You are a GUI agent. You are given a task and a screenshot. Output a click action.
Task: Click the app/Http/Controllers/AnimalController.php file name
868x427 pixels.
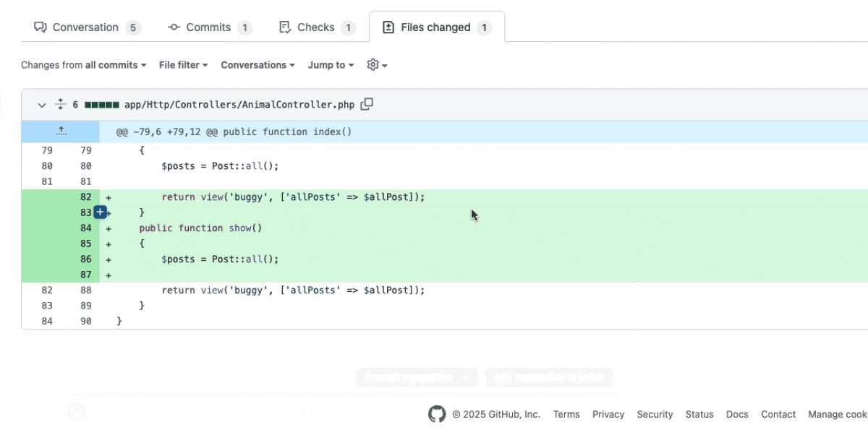coord(239,105)
